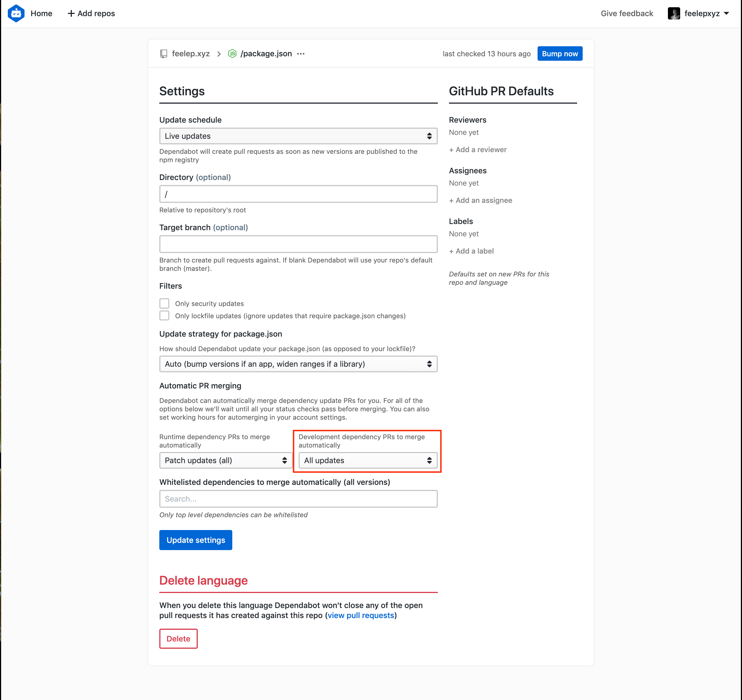Click the Delete language heading
Screen dimensions: 742x700
[x=203, y=580]
